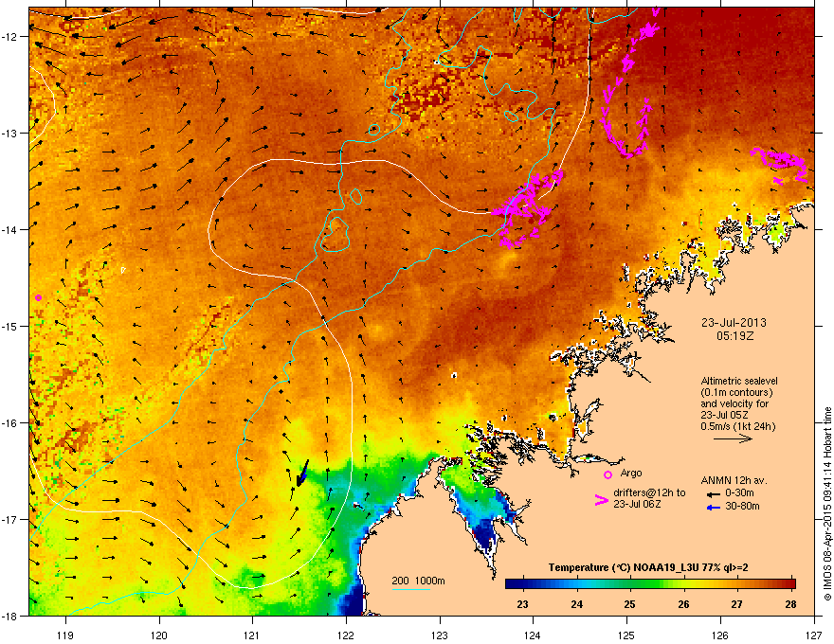This screenshot has height=644, width=834.
Task: Click the '119' longitude axis label
Action: coord(65,635)
